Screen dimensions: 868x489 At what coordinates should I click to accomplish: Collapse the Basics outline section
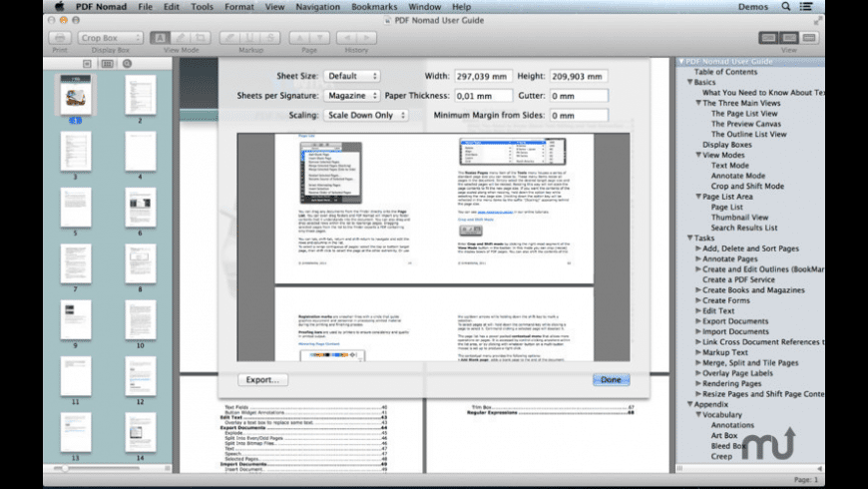[689, 82]
